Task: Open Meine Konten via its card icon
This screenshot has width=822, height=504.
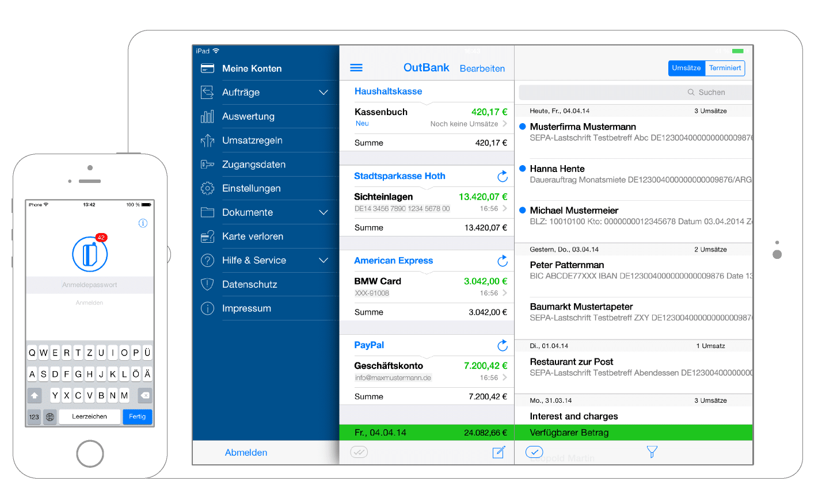Action: [x=207, y=68]
